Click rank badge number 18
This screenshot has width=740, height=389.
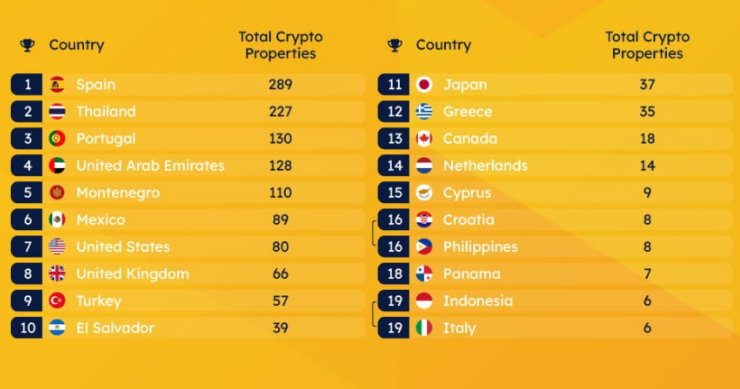[x=394, y=274]
